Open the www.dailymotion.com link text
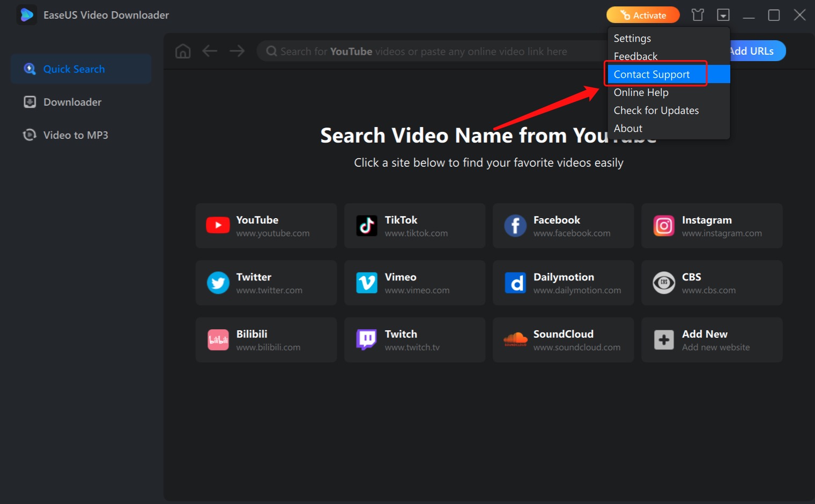This screenshot has height=504, width=815. tap(577, 290)
